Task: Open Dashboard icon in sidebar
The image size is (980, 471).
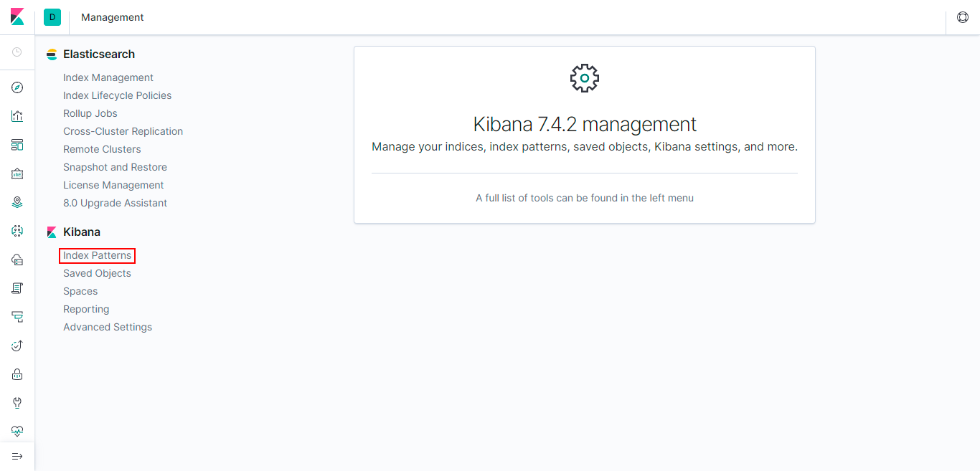Action: 17,145
